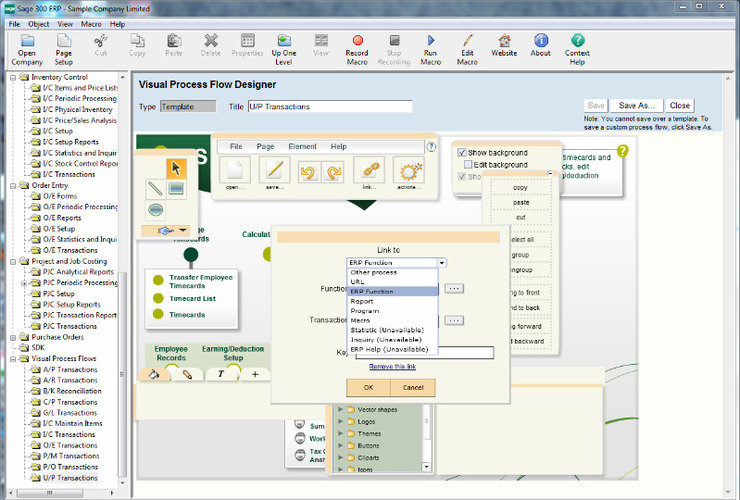Collapse the Inventory Control tree node
Screen dimensions: 740x500
tap(13, 77)
